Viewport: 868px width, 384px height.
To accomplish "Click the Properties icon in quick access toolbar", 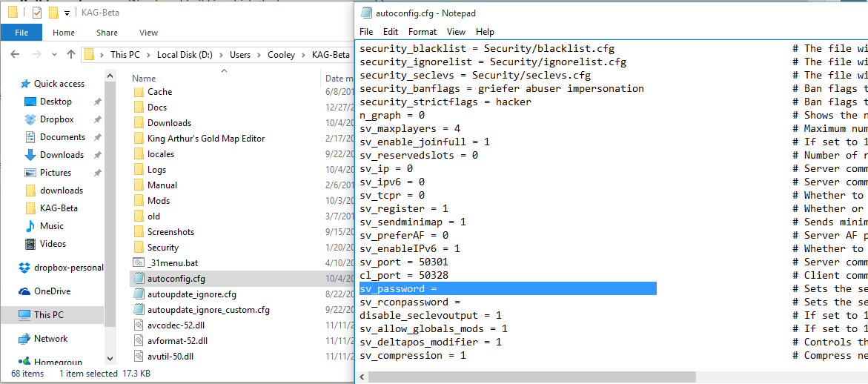I will pos(37,13).
